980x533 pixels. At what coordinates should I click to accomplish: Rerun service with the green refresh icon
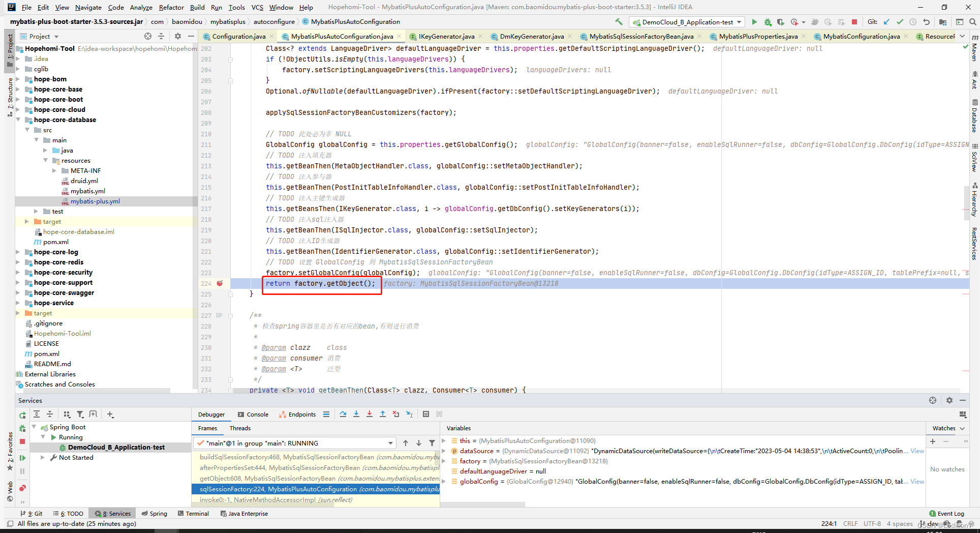click(x=22, y=415)
